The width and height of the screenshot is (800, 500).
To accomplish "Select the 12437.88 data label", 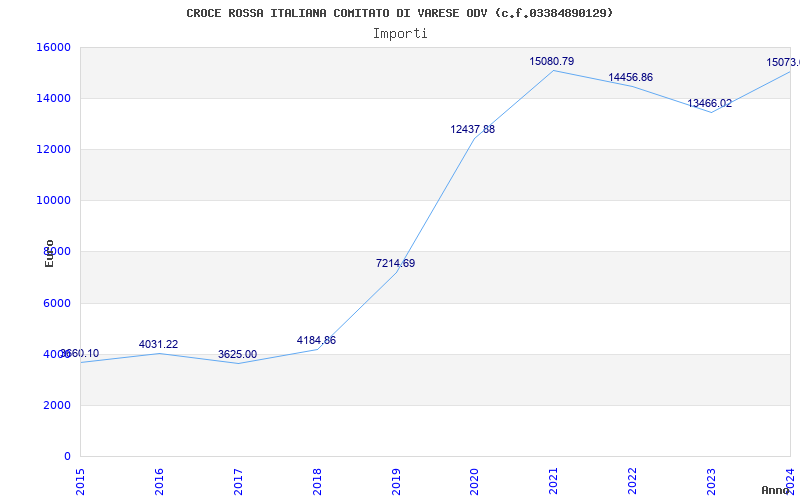I will (x=472, y=130).
